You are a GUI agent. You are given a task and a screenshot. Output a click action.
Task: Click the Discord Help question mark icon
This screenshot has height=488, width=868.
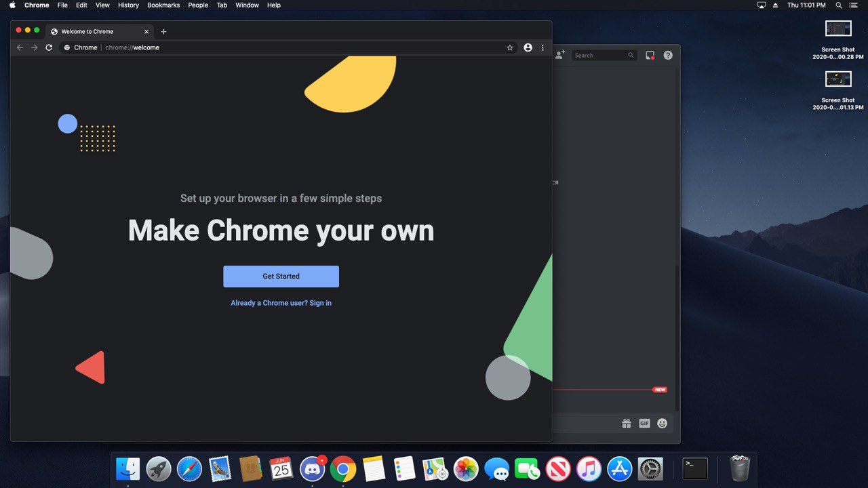[x=668, y=56]
